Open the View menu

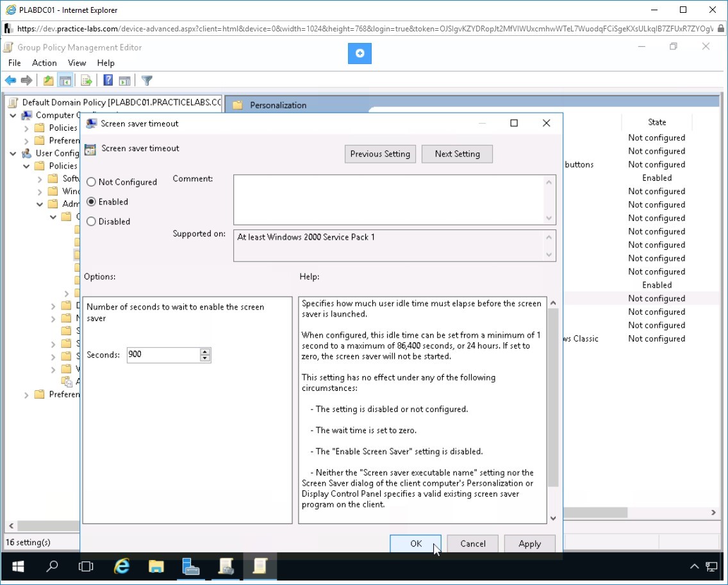coord(77,63)
